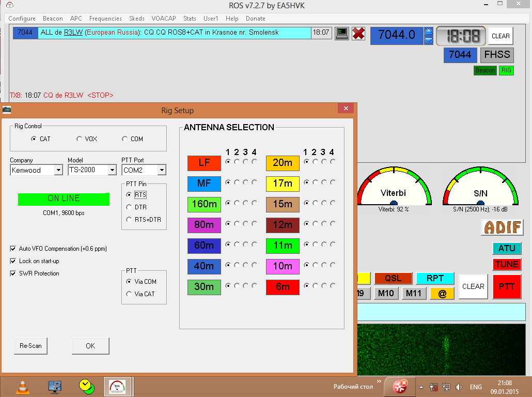This screenshot has height=397, width=532.
Task: Open the Model dropdown showing TS-2000
Action: coord(112,170)
